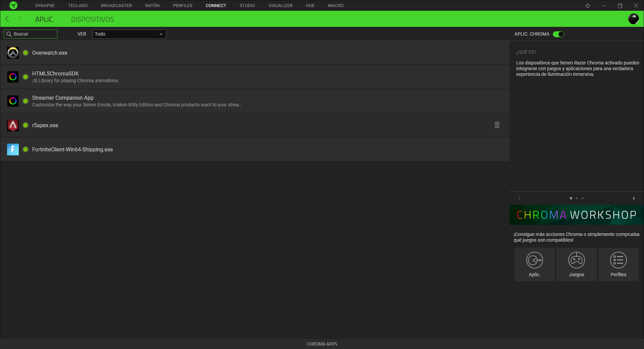Click the Overwatch app icon
The image size is (644, 349).
13,53
